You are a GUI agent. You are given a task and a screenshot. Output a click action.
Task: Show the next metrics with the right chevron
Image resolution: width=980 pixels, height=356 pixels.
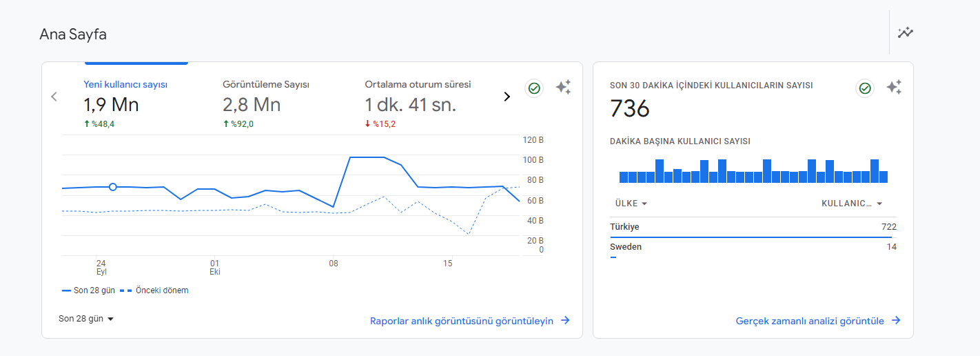pyautogui.click(x=507, y=97)
